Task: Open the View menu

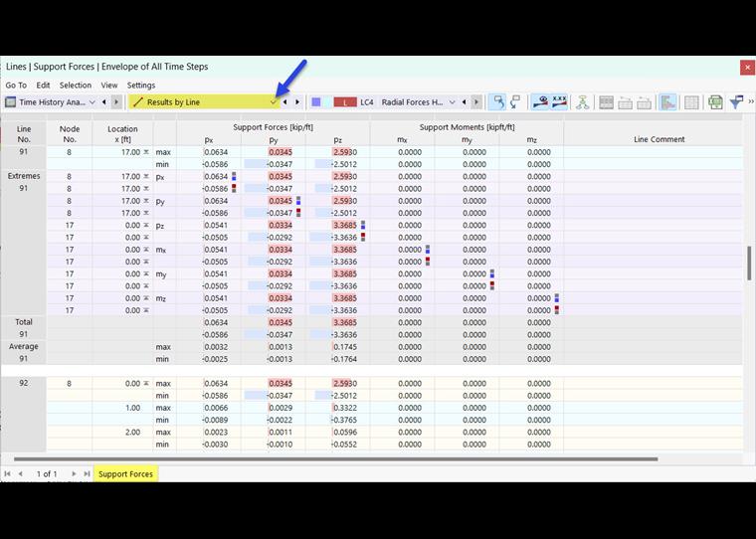Action: 109,85
